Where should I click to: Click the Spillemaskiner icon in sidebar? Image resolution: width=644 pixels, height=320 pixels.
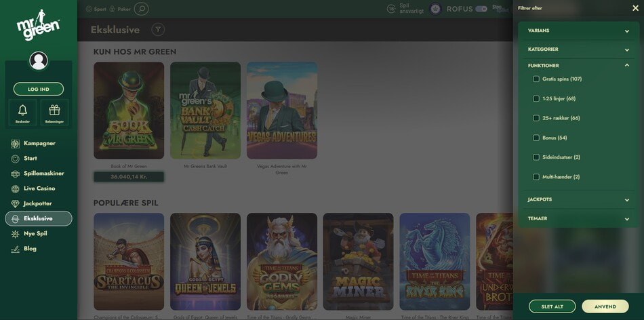click(x=15, y=174)
